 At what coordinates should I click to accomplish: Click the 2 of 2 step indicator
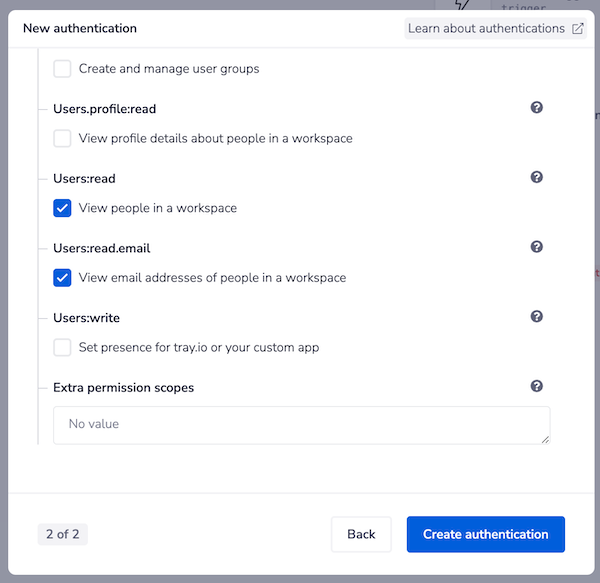click(62, 534)
